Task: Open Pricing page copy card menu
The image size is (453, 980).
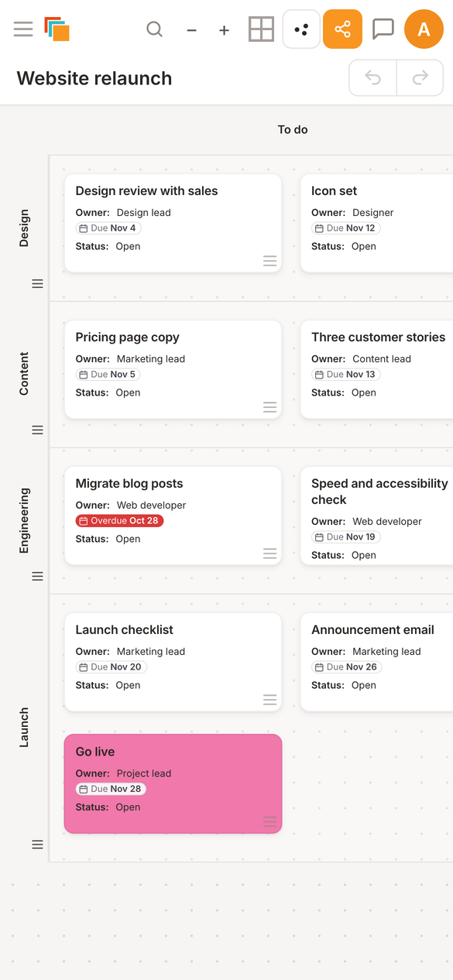Action: pos(269,407)
